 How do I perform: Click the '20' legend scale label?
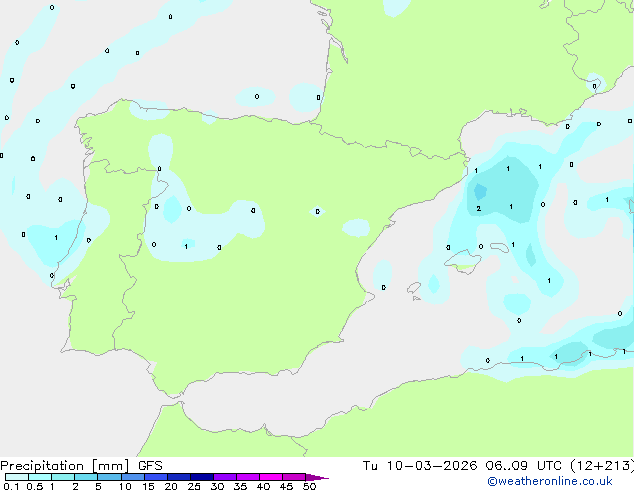click(x=171, y=486)
